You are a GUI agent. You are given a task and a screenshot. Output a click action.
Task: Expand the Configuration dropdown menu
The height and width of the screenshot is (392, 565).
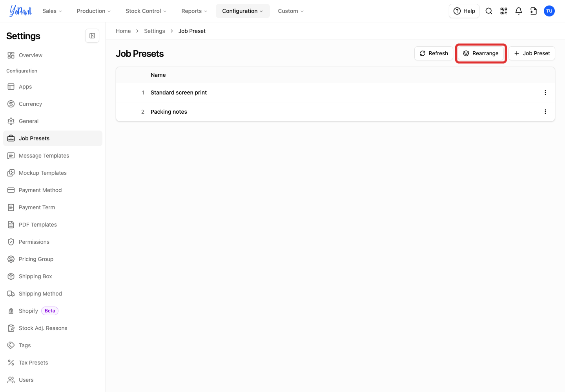click(243, 11)
